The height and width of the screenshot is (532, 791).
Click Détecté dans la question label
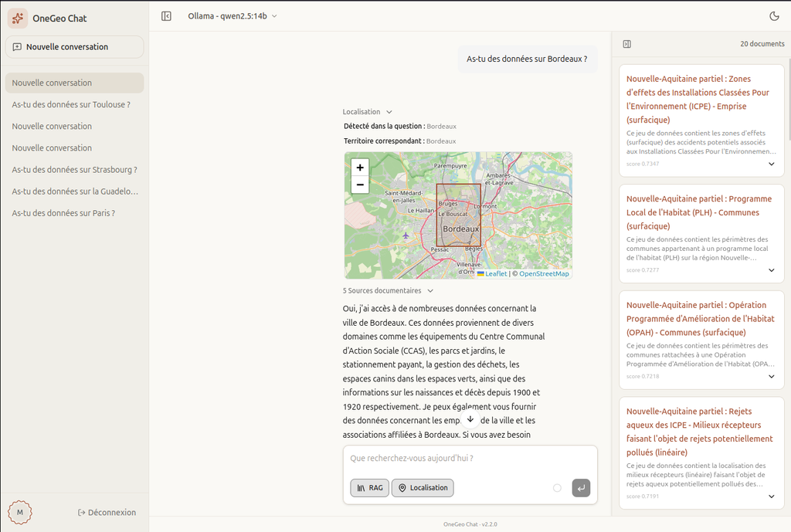point(384,126)
